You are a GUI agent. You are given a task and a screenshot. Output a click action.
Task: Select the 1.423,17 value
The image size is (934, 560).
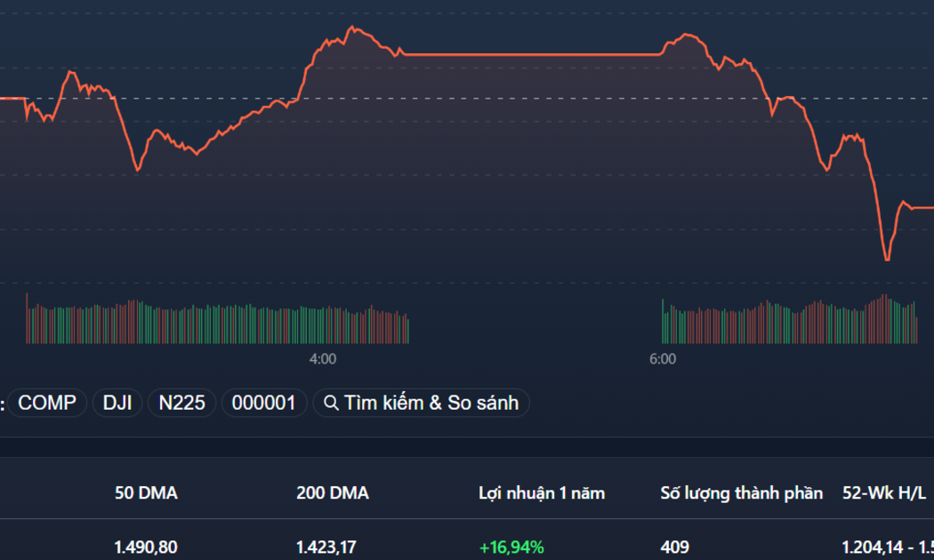point(326,547)
